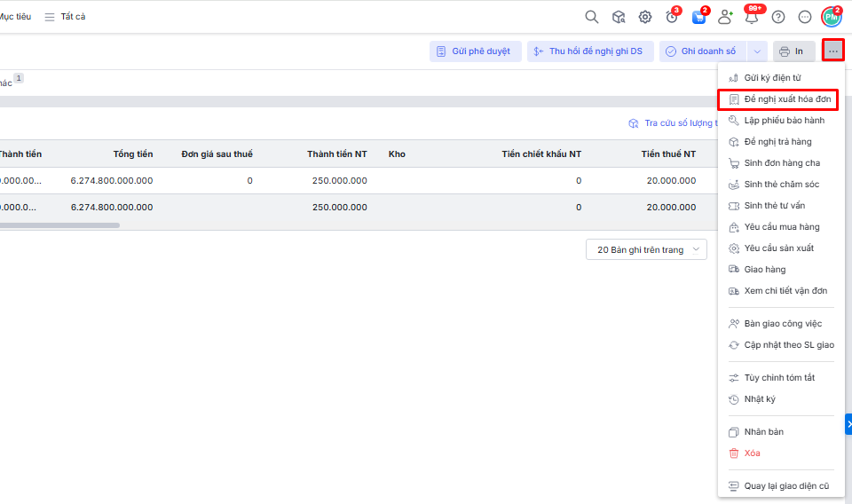Image resolution: width=852 pixels, height=504 pixels.
Task: Click the help question mark icon
Action: 778,17
